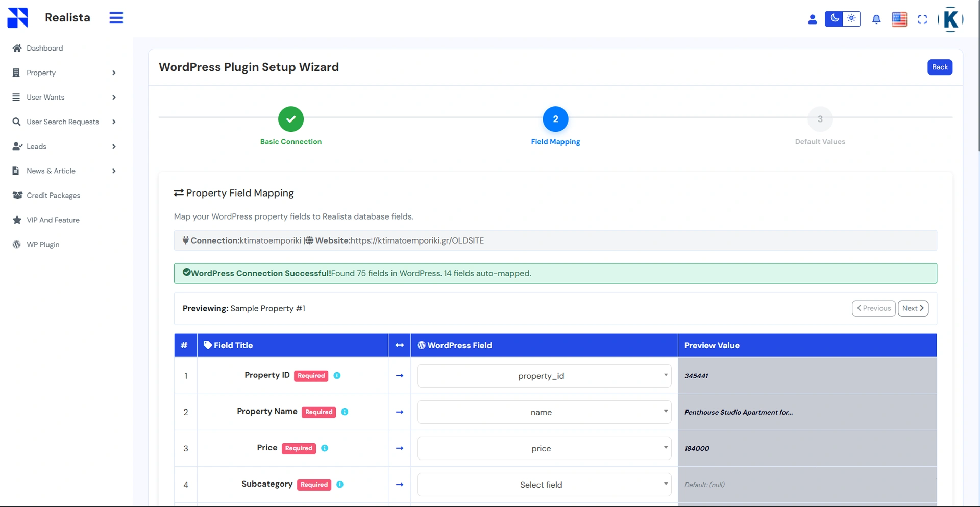Open the Subcategory Select field dropdown
The image size is (980, 507).
tap(544, 485)
